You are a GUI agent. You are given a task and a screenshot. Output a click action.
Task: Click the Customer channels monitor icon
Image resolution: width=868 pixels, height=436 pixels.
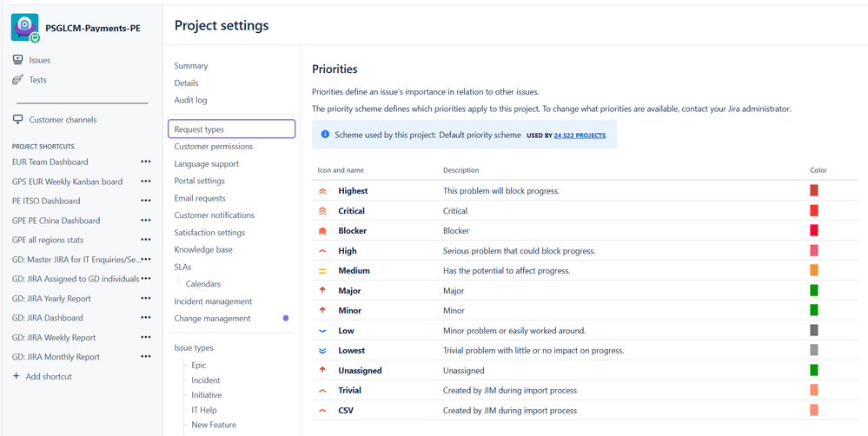click(17, 120)
